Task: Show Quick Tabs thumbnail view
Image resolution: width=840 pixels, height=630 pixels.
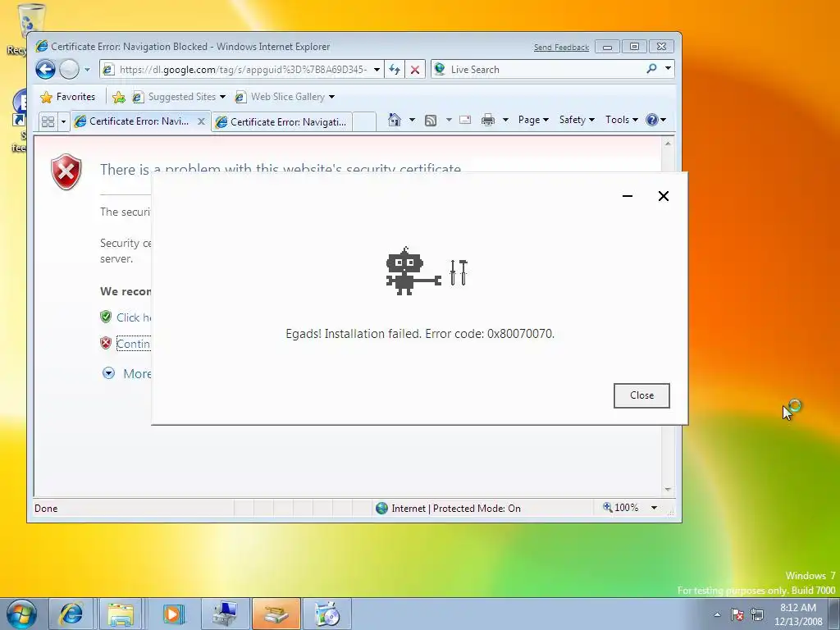Action: (x=48, y=121)
